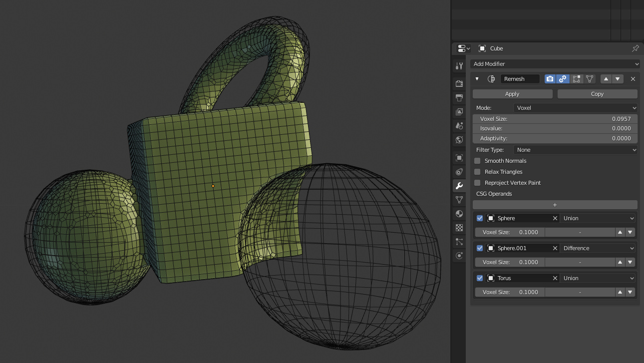
Task: Enable the Reproject Vertex Paint checkbox
Action: pos(477,183)
